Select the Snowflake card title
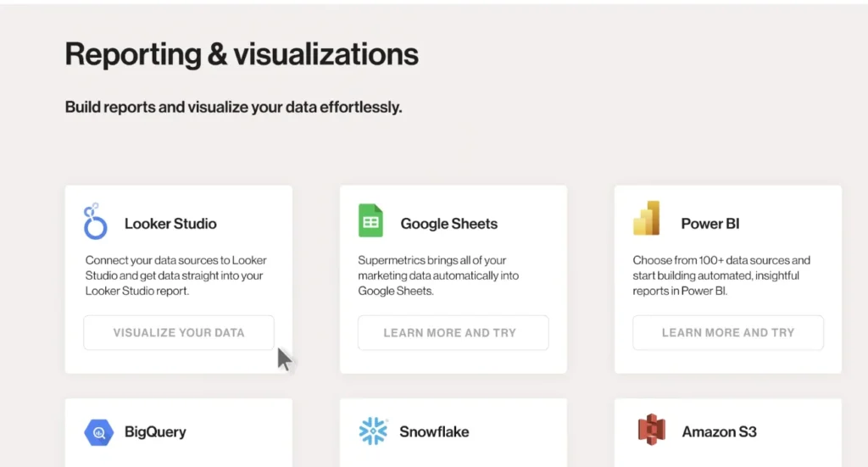868x467 pixels. point(434,431)
